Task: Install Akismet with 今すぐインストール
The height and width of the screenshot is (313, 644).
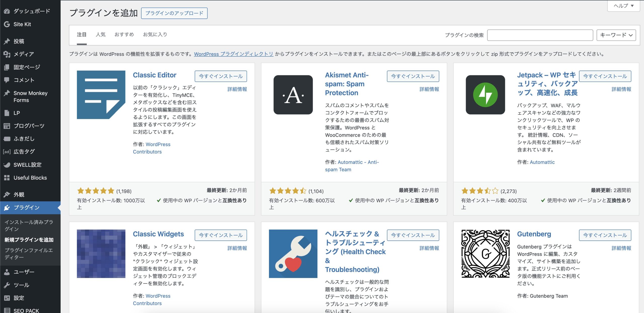Action: click(x=413, y=76)
